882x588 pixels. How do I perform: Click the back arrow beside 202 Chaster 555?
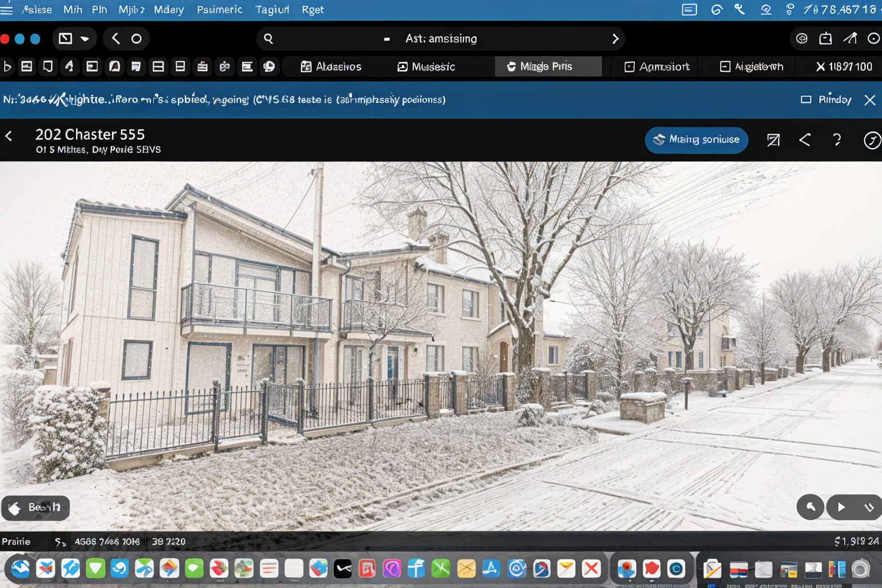9,136
